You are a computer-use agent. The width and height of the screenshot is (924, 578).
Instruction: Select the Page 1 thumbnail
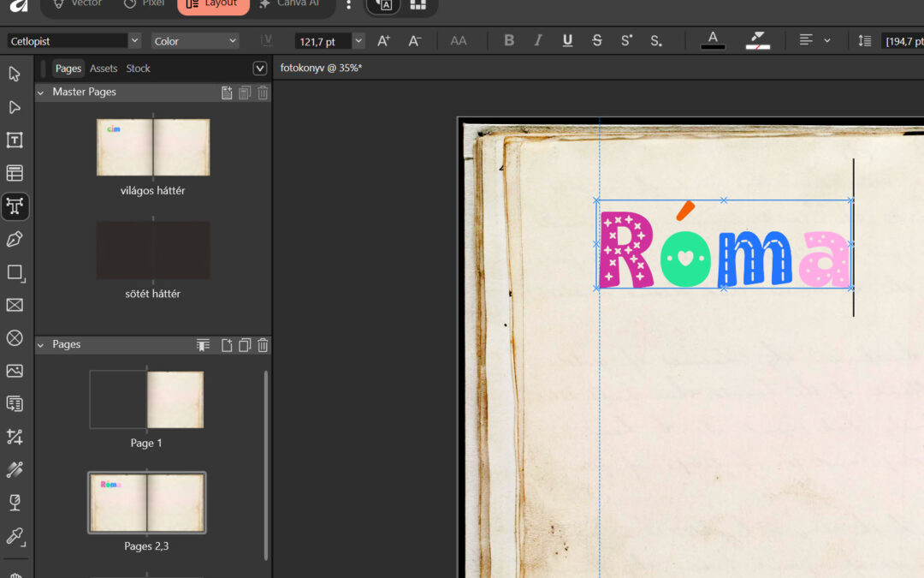coord(147,399)
